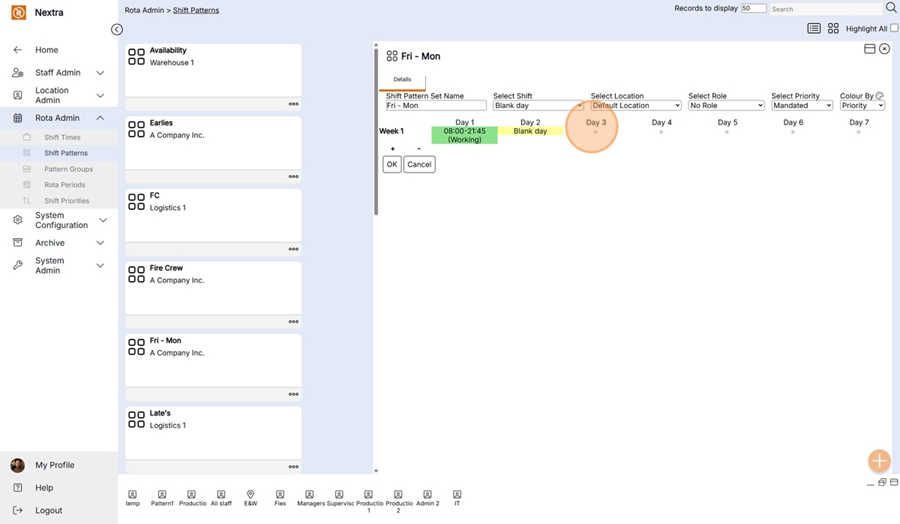Collapse the Rota Admin menu
900x524 pixels.
[x=100, y=118]
